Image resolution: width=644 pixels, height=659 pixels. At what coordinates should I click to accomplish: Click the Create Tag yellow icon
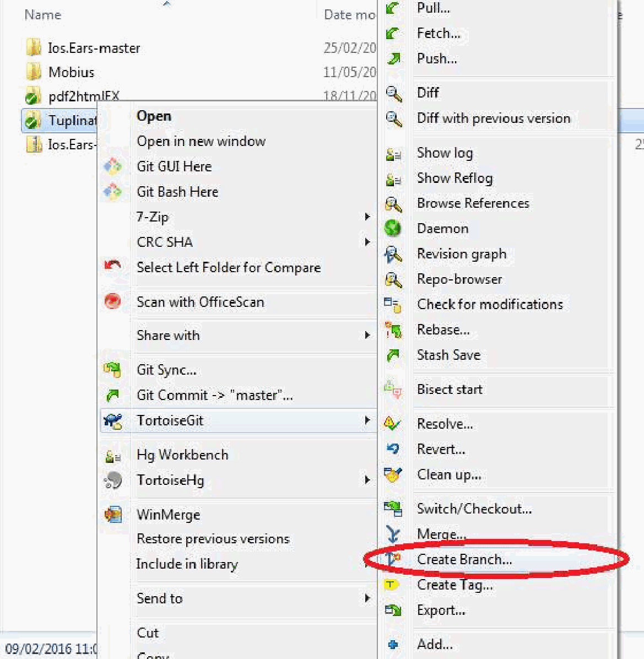[x=391, y=585]
